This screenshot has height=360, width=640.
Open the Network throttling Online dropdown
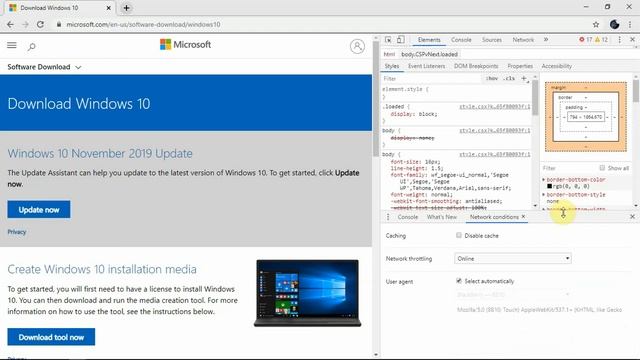(513, 258)
